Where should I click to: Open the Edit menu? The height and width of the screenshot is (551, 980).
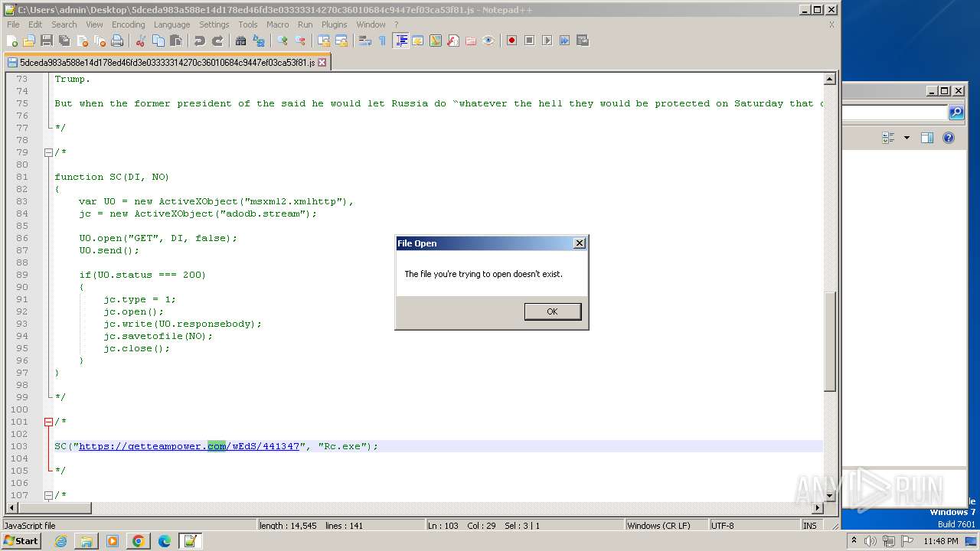[x=35, y=24]
